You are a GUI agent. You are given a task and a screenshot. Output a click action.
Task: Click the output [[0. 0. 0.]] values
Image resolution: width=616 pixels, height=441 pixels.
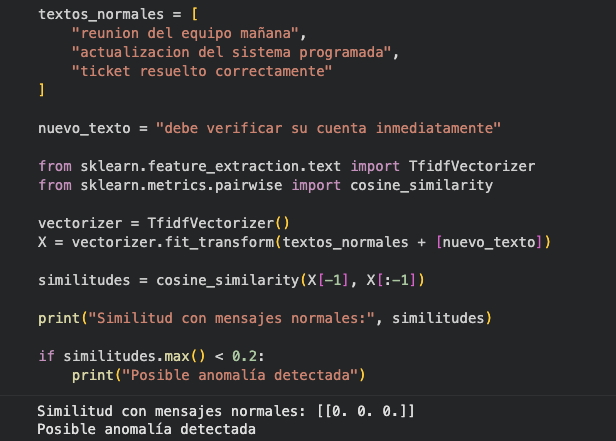366,411
